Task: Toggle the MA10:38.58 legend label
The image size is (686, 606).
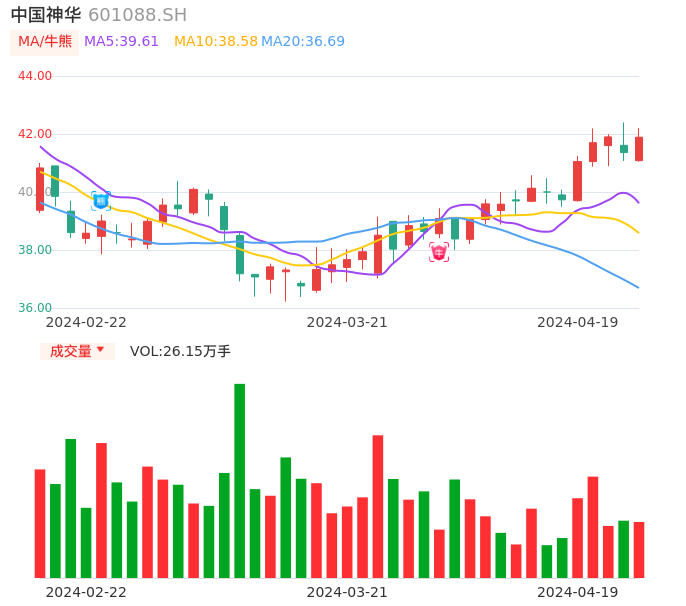Action: (215, 42)
